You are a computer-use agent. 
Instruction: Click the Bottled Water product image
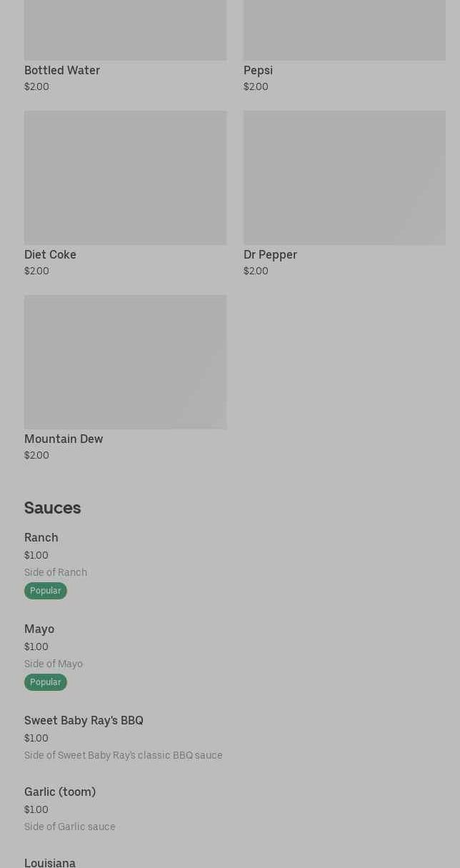(125, 30)
